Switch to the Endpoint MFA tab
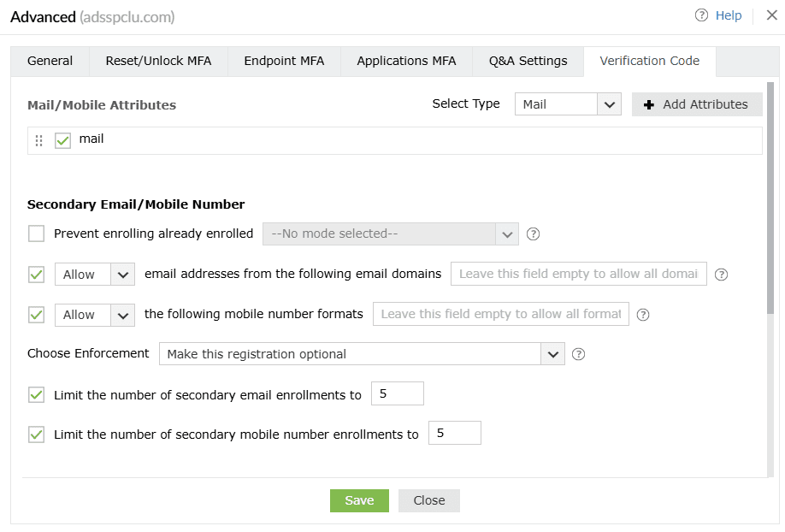Image resolution: width=785 pixels, height=532 pixels. [x=284, y=61]
